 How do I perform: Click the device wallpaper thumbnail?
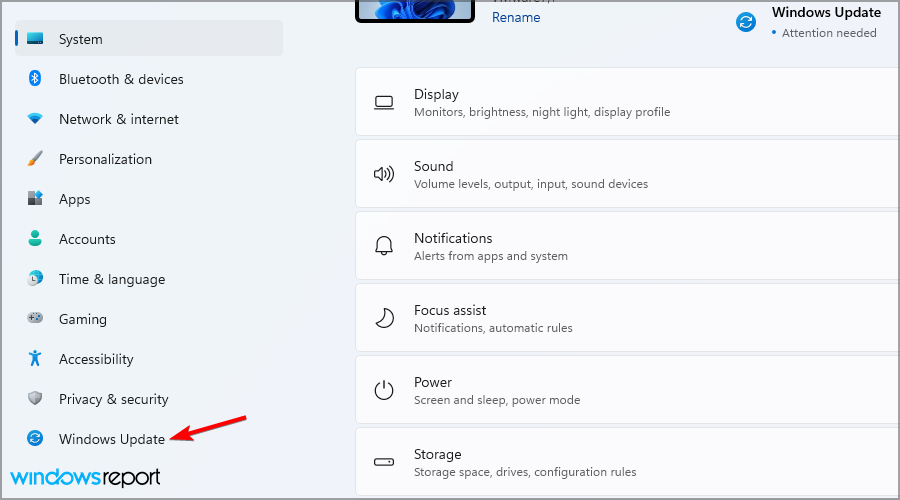click(415, 10)
